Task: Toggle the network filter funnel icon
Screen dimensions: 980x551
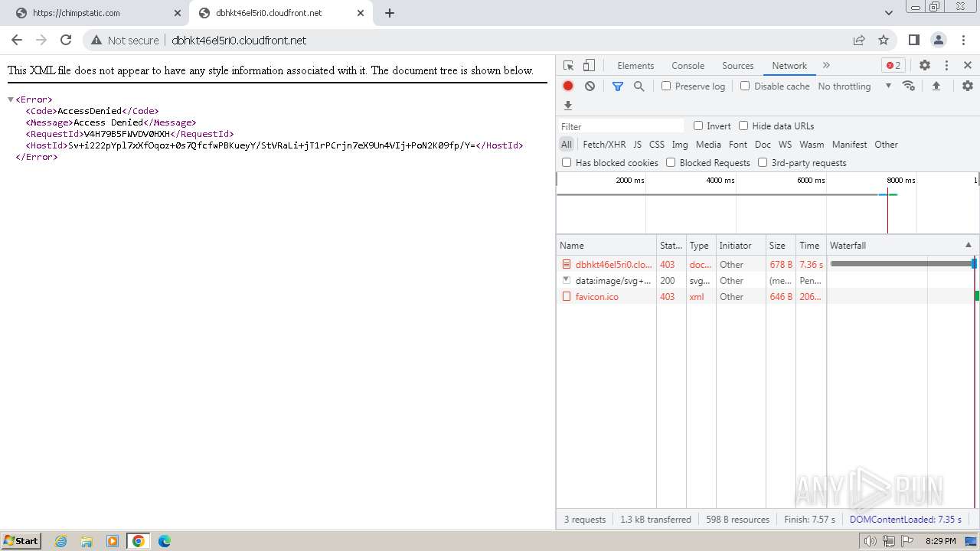Action: click(x=618, y=86)
